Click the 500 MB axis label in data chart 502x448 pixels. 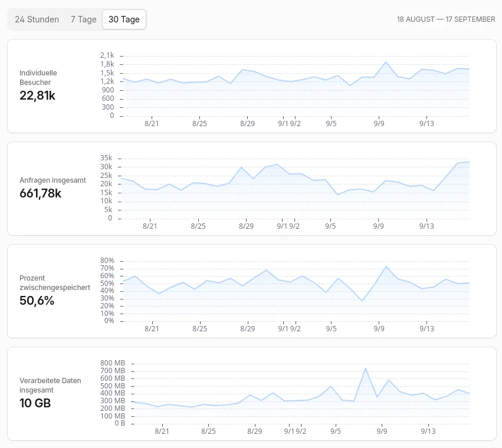[112, 386]
